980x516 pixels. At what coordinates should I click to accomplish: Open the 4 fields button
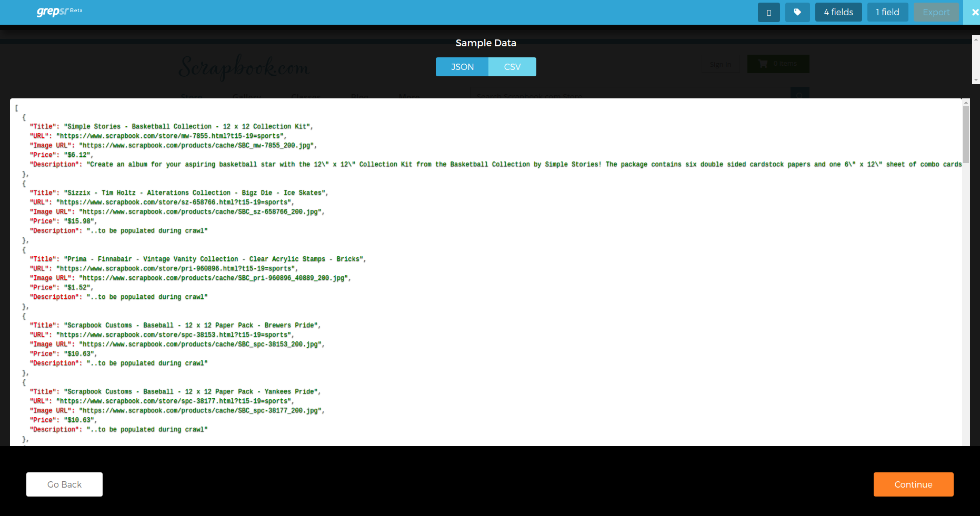tap(838, 12)
